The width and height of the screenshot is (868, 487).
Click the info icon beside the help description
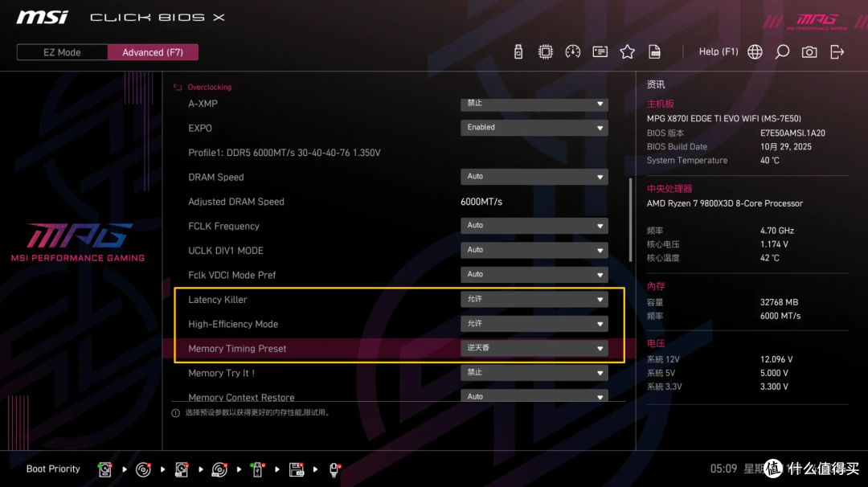175,413
